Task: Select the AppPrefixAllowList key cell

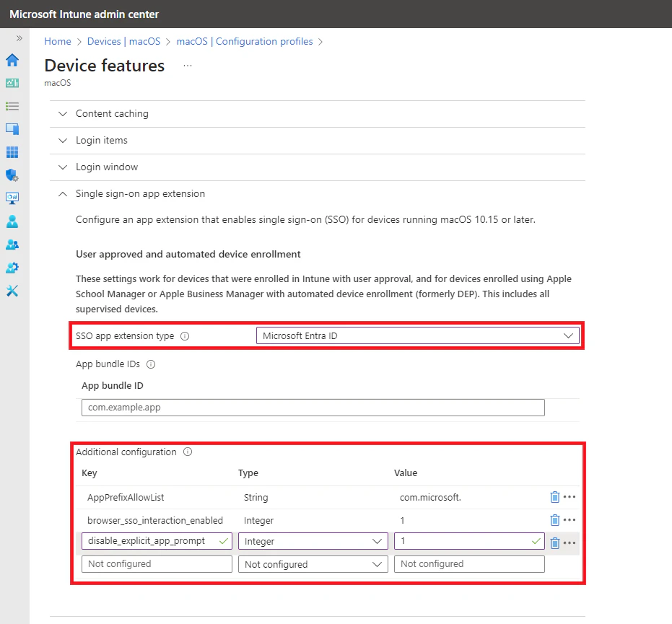Action: pos(126,498)
